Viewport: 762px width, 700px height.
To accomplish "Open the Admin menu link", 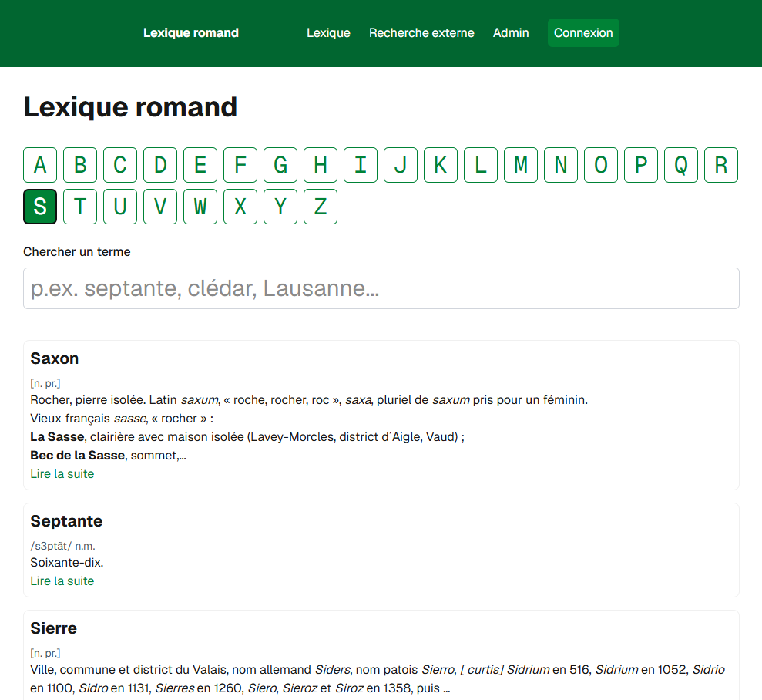I will 511,33.
